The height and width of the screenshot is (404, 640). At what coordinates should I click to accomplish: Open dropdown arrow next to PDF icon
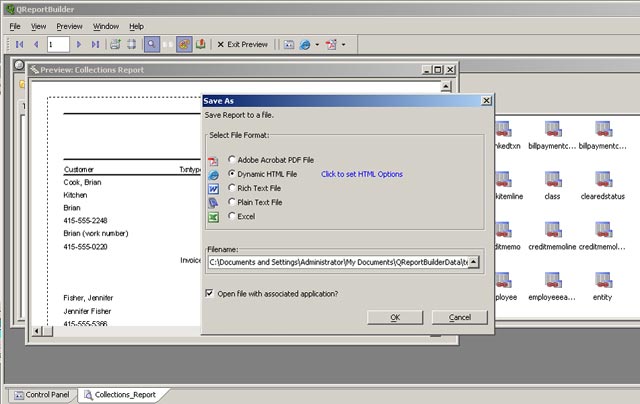[x=343, y=44]
